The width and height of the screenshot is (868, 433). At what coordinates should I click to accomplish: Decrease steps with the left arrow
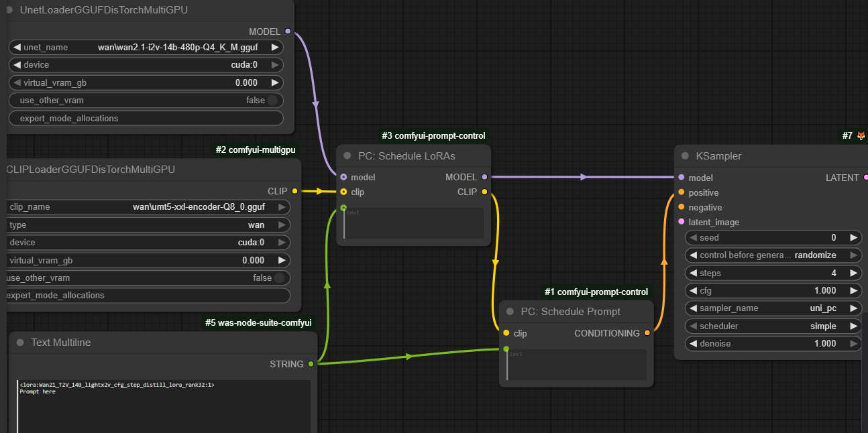coord(694,273)
